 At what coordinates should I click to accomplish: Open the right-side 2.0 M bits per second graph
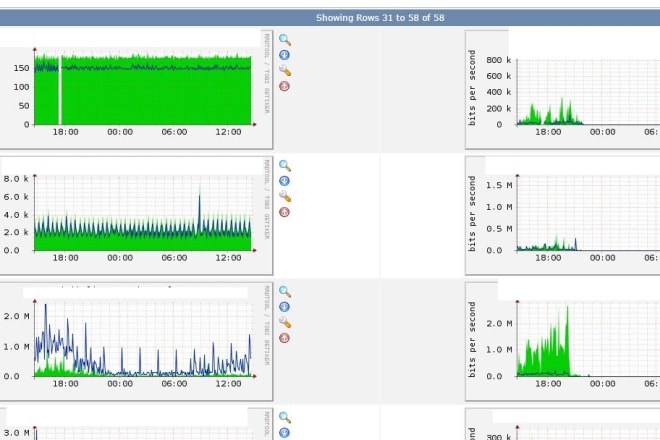562,341
